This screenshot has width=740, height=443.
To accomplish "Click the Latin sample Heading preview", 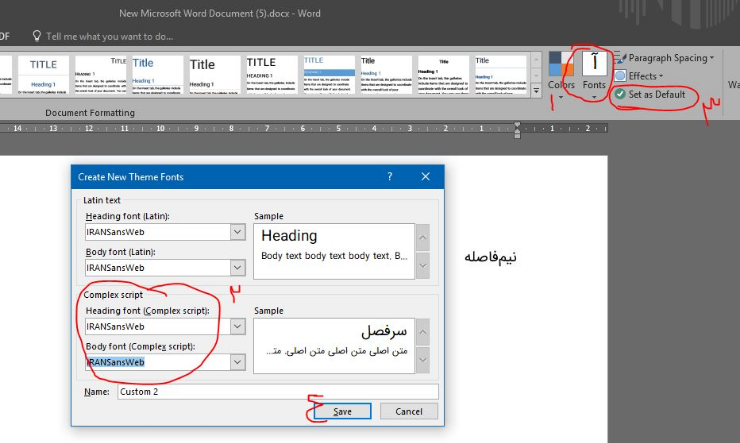I will pos(289,235).
